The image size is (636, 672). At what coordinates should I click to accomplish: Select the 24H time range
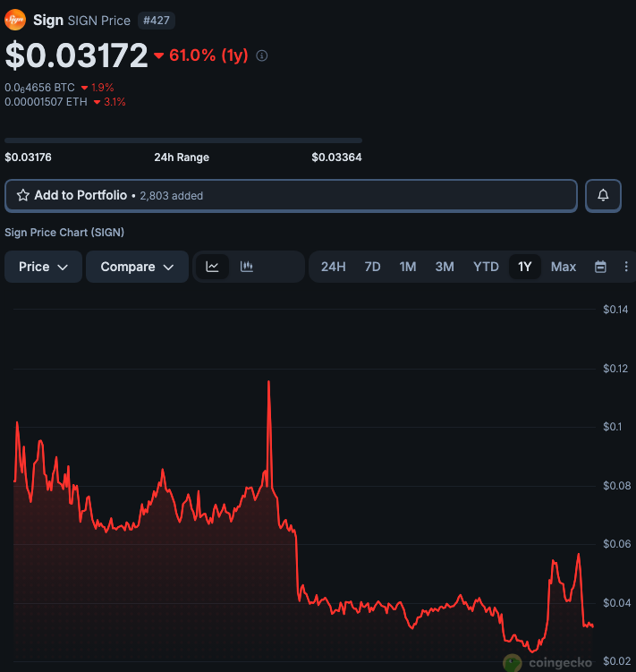(x=334, y=267)
